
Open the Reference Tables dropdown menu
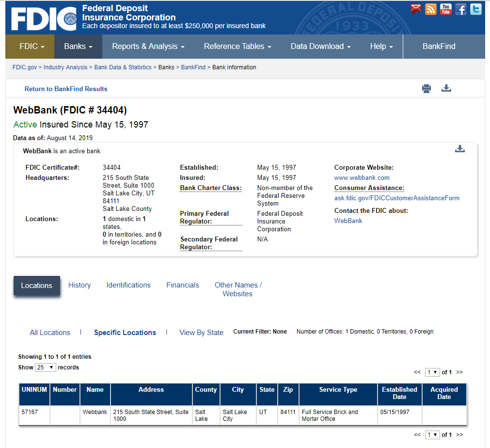[237, 46]
